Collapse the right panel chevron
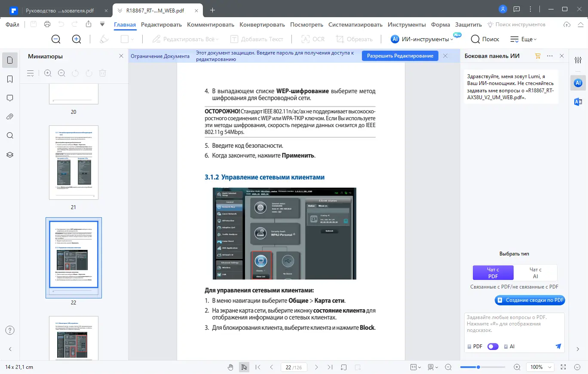588x374 pixels. [577, 350]
